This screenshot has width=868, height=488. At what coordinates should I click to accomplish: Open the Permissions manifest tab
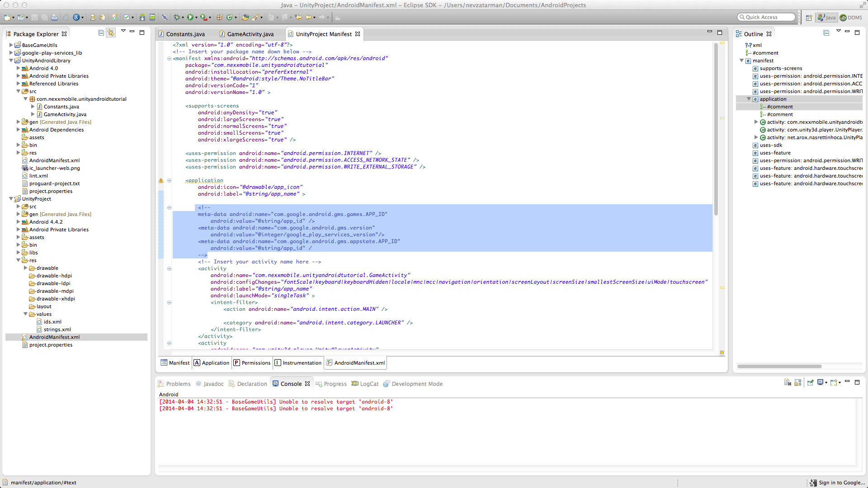point(252,363)
